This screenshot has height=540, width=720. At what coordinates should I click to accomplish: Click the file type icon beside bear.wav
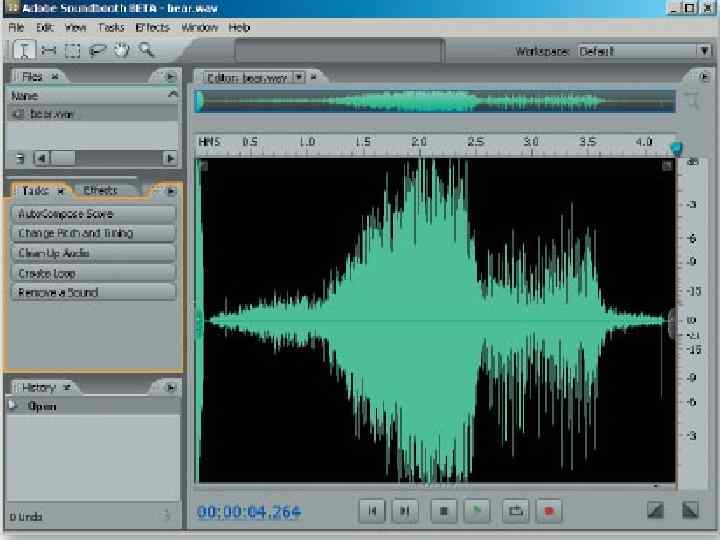[x=18, y=114]
